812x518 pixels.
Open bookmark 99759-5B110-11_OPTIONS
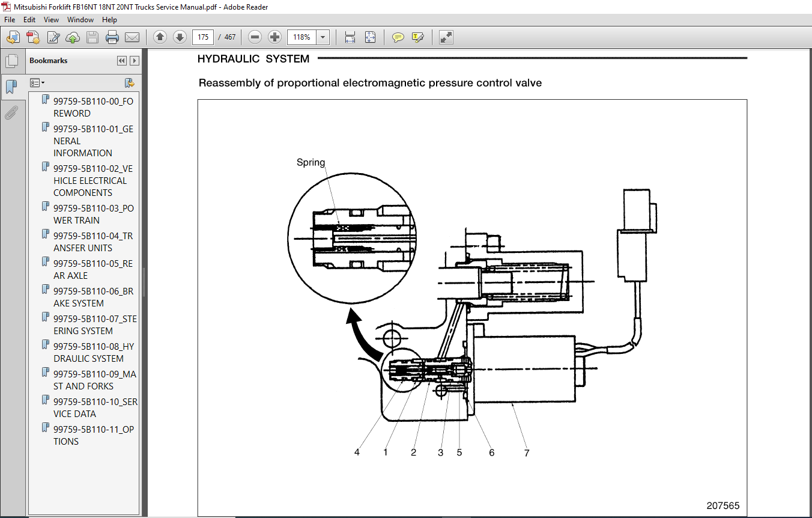pyautogui.click(x=93, y=436)
